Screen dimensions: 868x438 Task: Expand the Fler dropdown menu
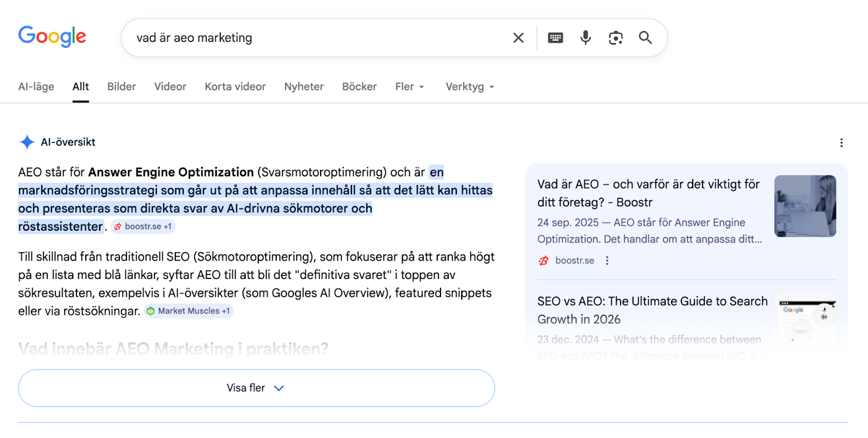(410, 87)
